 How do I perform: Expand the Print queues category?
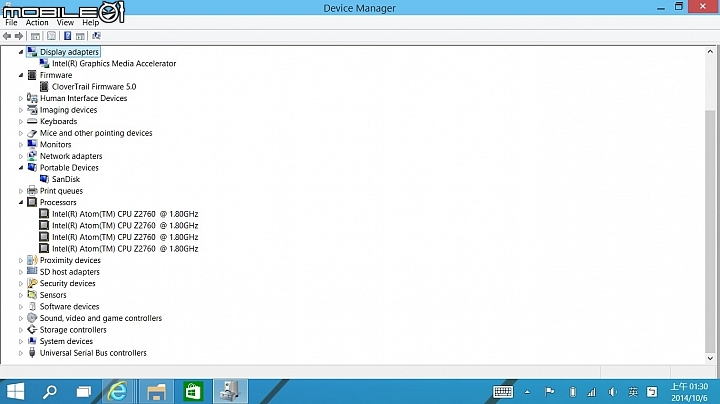coord(21,191)
